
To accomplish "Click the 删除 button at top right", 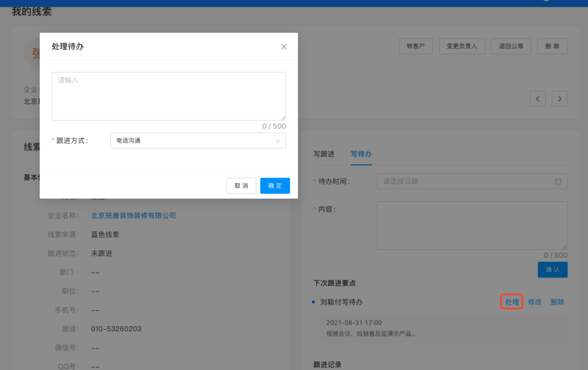I will tap(552, 46).
